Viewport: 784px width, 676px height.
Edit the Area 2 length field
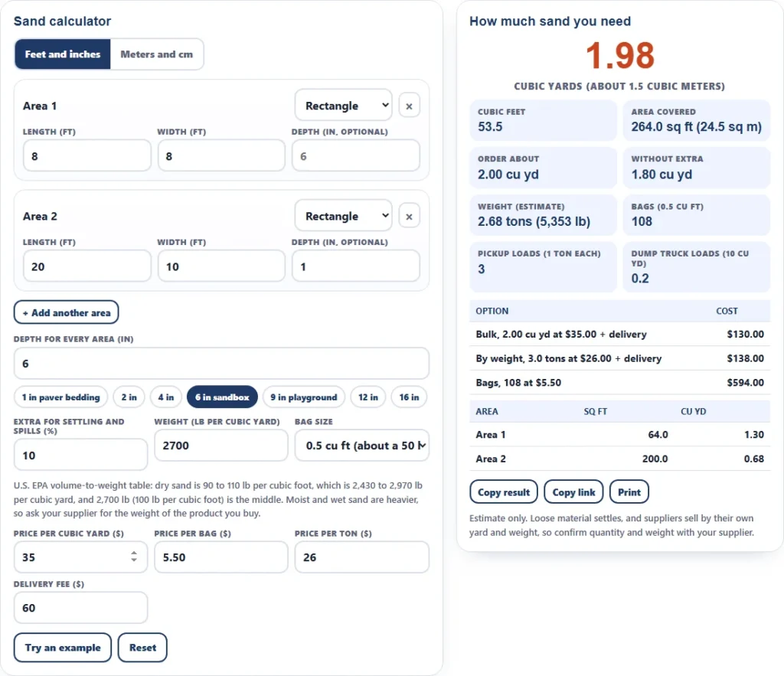pyautogui.click(x=87, y=266)
